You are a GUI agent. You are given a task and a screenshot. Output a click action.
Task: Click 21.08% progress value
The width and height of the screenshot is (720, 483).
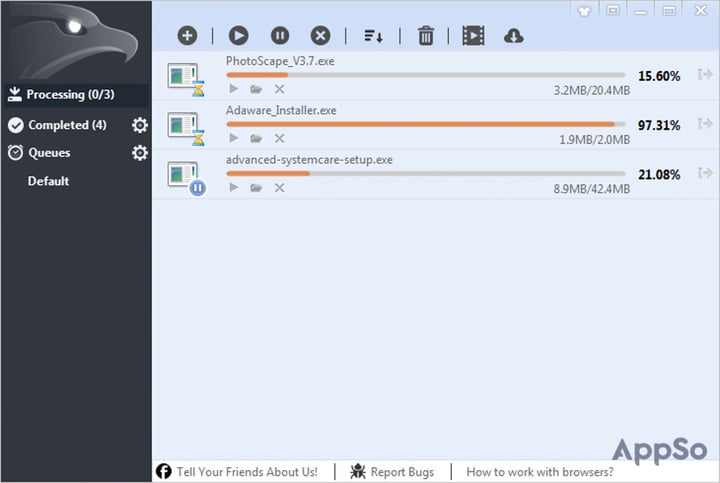point(658,175)
